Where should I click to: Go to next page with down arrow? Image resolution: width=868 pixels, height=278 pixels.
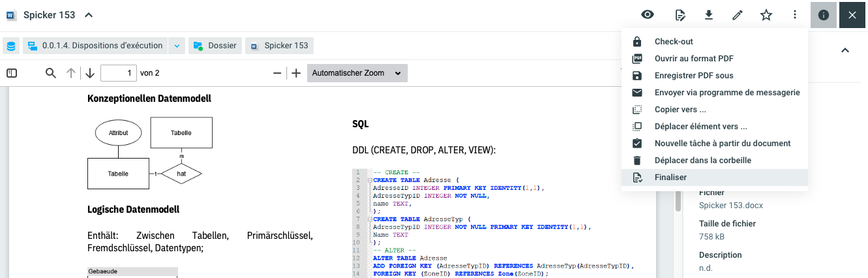click(x=90, y=73)
